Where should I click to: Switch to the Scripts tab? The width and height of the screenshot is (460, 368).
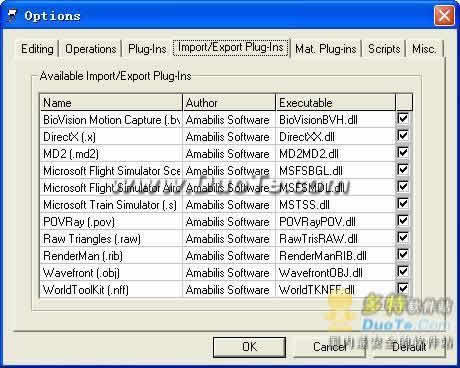coord(384,49)
